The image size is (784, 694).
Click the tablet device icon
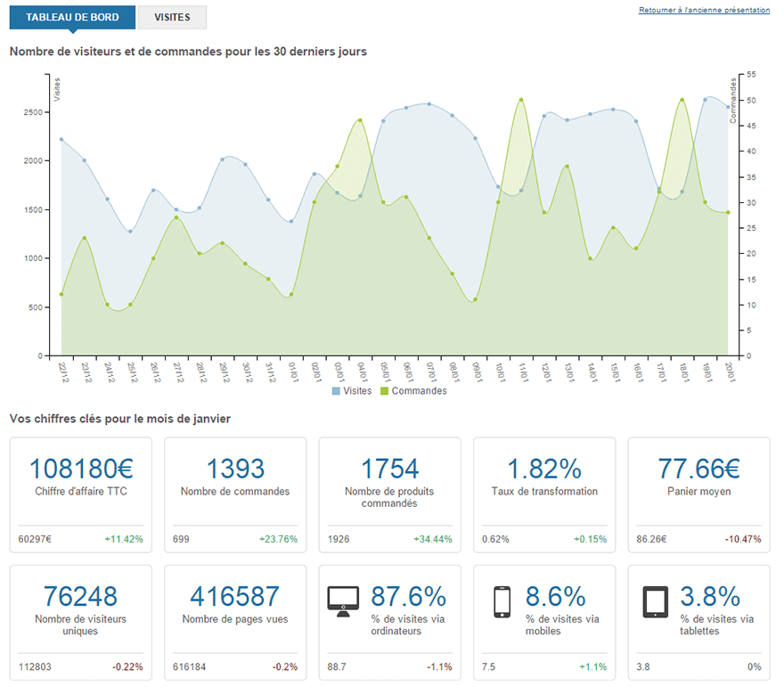[x=656, y=602]
